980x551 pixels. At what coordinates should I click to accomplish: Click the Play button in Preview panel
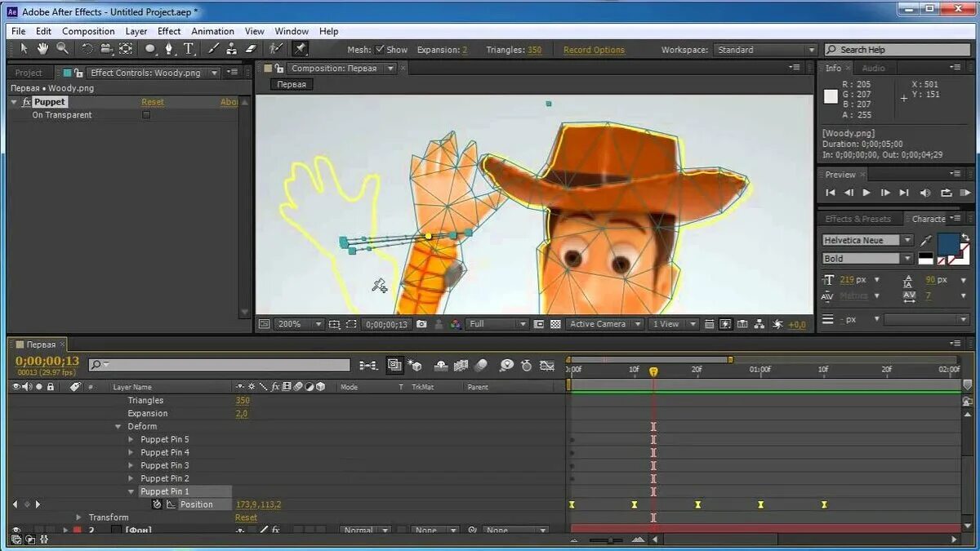[x=866, y=193]
